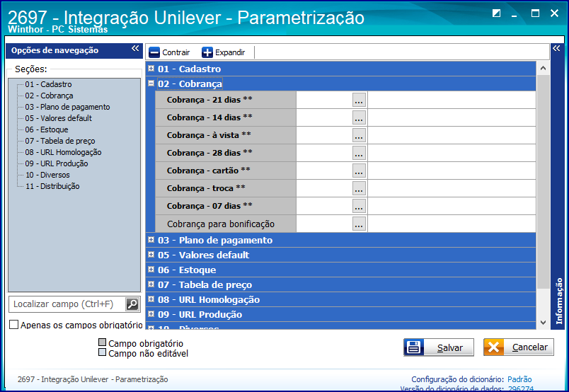Screen dimensions: 569x392
Task: Open lookup for Cobrança - 21 dias
Action: (x=359, y=100)
